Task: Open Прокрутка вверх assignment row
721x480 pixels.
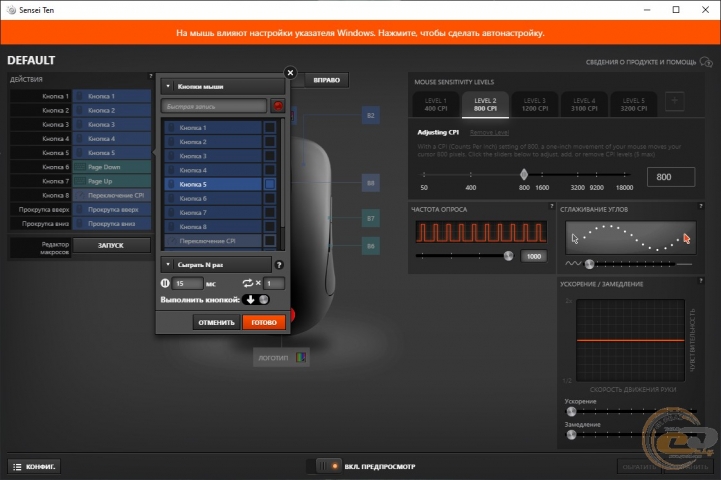Action: click(112, 210)
